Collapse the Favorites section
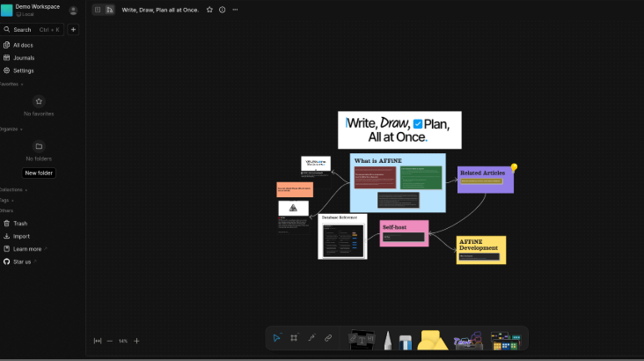The height and width of the screenshot is (361, 644). coord(11,85)
